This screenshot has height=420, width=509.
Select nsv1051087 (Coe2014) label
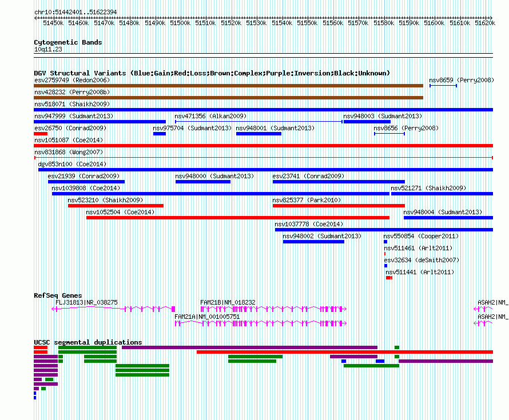69,140
